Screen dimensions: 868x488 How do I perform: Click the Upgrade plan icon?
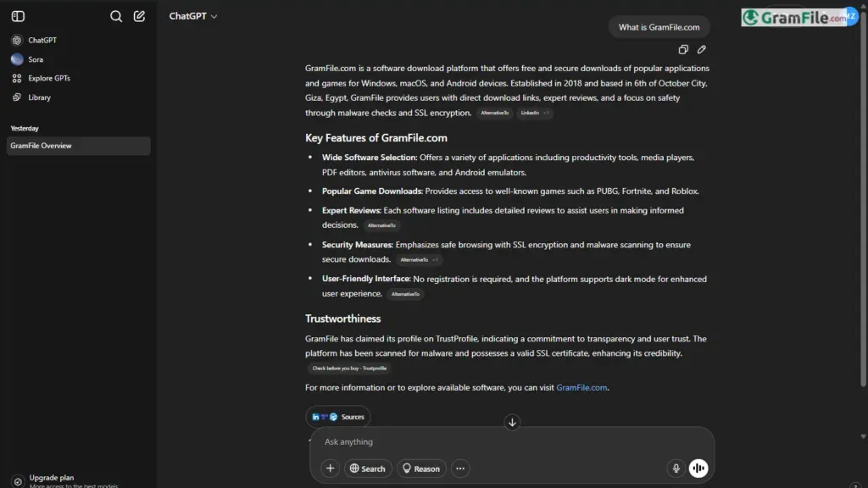[x=18, y=481]
